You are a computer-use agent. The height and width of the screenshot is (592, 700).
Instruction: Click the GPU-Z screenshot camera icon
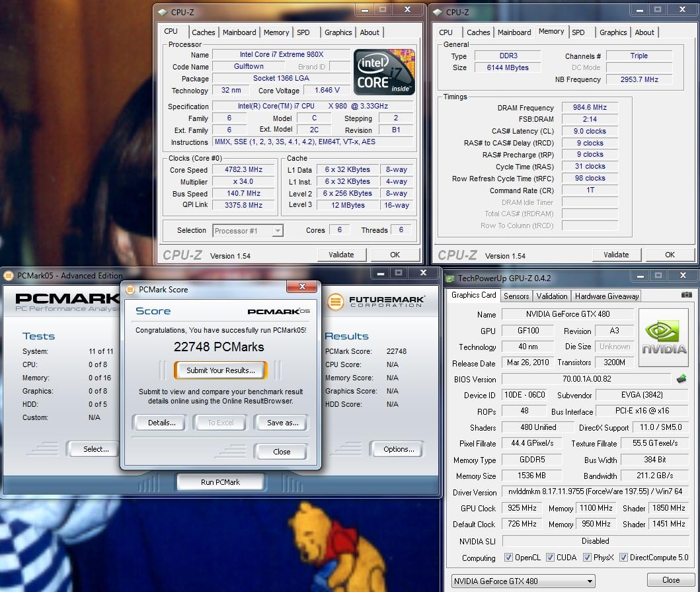click(x=687, y=295)
